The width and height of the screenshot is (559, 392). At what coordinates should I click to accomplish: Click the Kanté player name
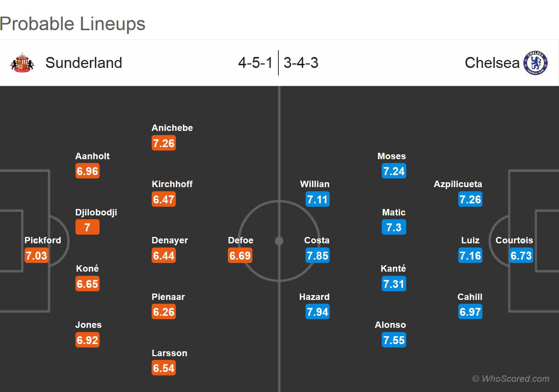tap(393, 269)
